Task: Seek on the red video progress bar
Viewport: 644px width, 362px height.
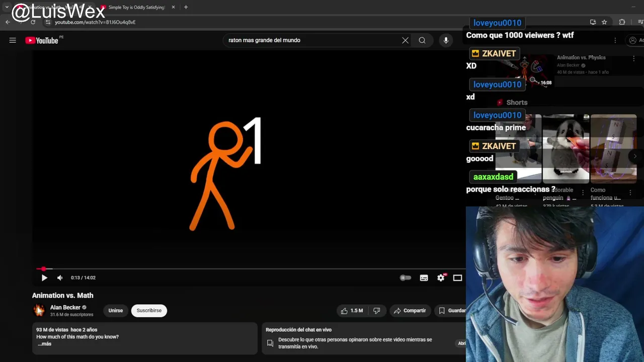Action: [x=250, y=269]
